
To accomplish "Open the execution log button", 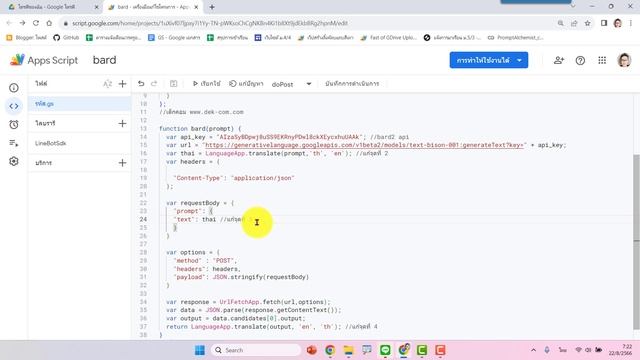I will pyautogui.click(x=352, y=84).
